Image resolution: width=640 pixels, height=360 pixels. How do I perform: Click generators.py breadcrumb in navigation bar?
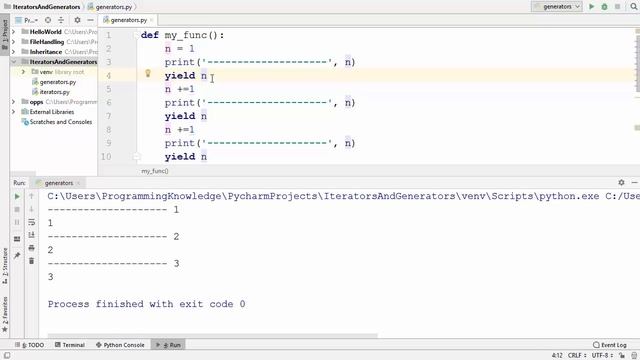pyautogui.click(x=111, y=7)
